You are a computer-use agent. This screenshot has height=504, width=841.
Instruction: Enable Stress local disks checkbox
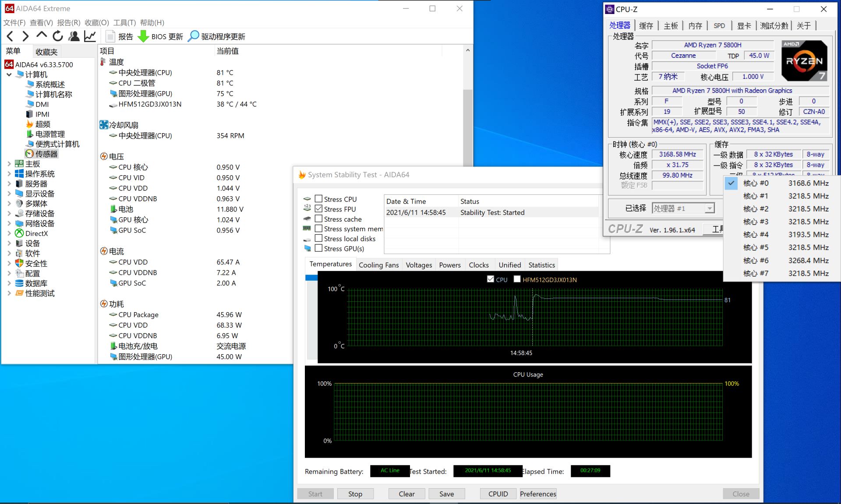pyautogui.click(x=318, y=239)
